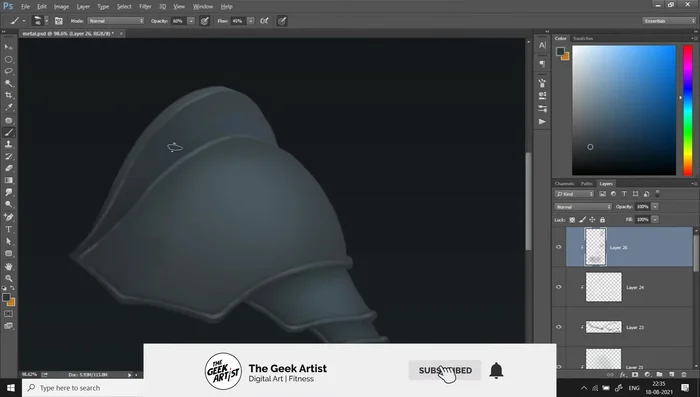Select the Eyedropper tool
The width and height of the screenshot is (700, 397).
pyautogui.click(x=8, y=107)
